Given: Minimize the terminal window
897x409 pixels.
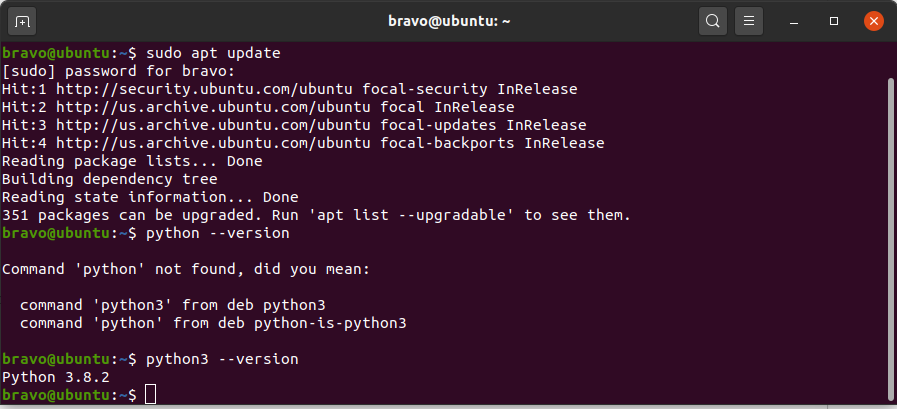Looking at the screenshot, I should tap(793, 22).
